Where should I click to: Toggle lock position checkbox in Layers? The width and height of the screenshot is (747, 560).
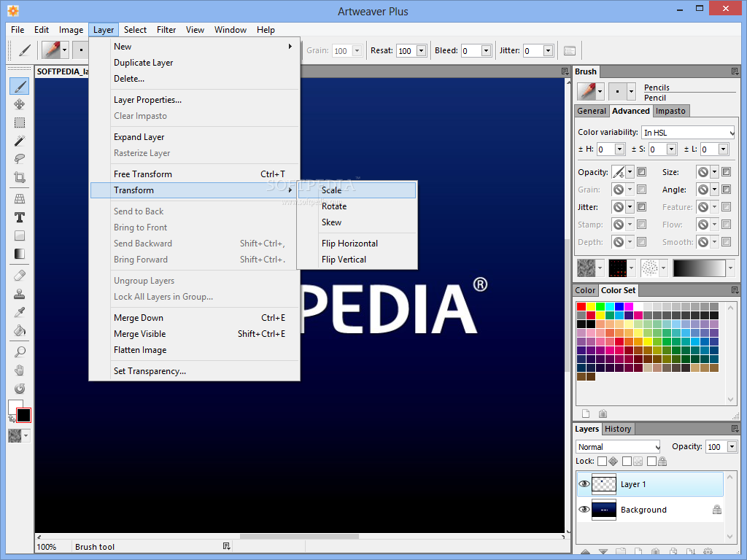click(602, 461)
